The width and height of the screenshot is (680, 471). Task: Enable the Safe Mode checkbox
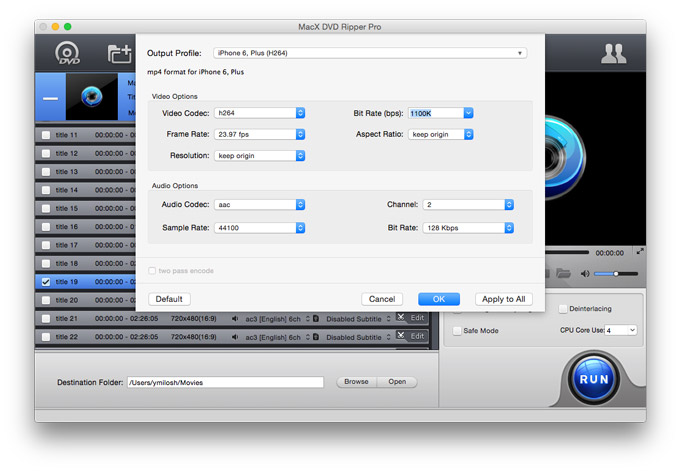click(x=458, y=330)
